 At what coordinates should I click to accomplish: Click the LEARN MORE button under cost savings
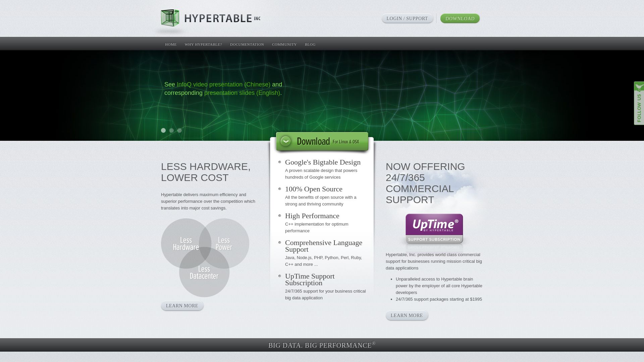point(182,305)
